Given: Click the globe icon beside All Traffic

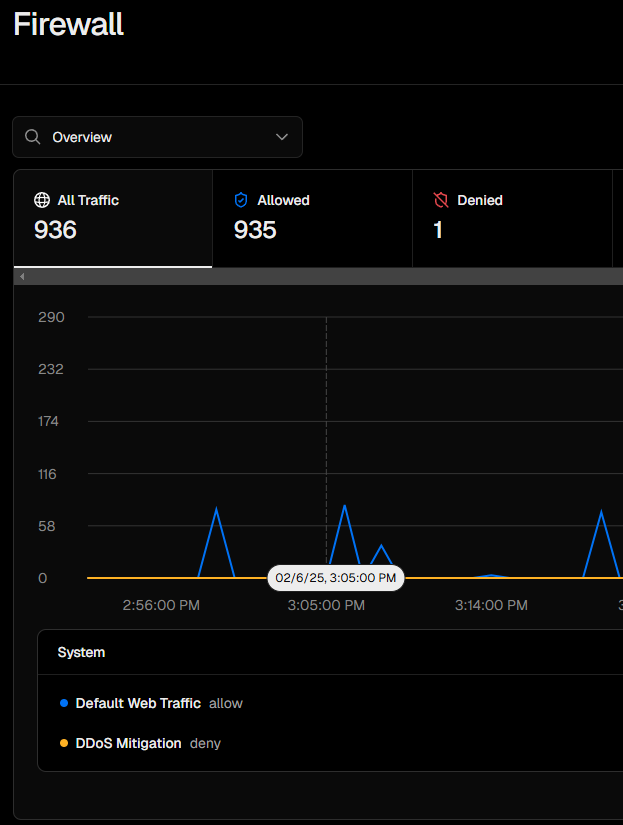Looking at the screenshot, I should point(42,200).
